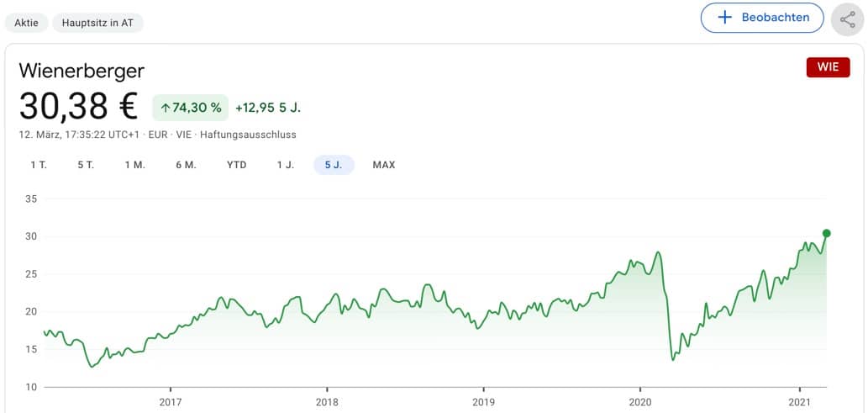Viewport: 868px width, 413px height.
Task: Click the 2019 x-axis label
Action: (x=483, y=402)
